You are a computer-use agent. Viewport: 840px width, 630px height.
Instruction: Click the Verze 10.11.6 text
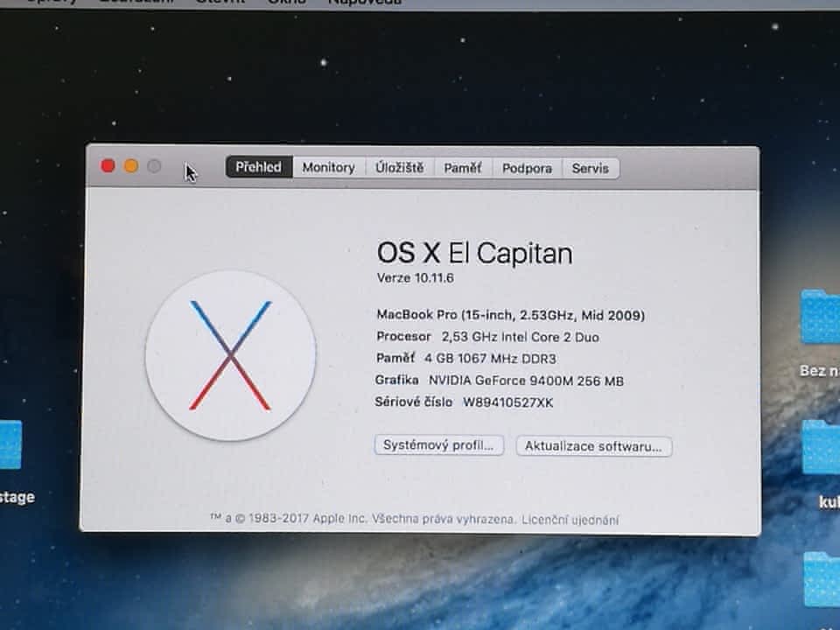coord(415,278)
